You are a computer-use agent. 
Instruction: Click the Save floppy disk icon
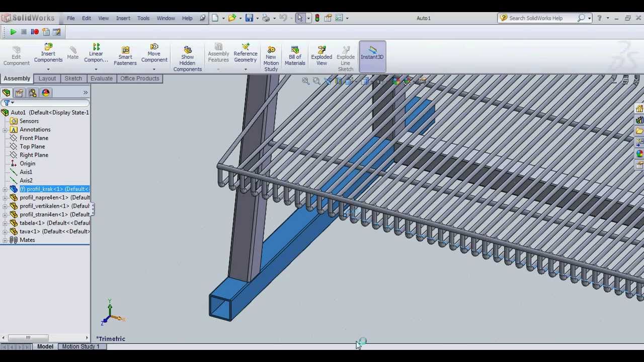point(249,18)
